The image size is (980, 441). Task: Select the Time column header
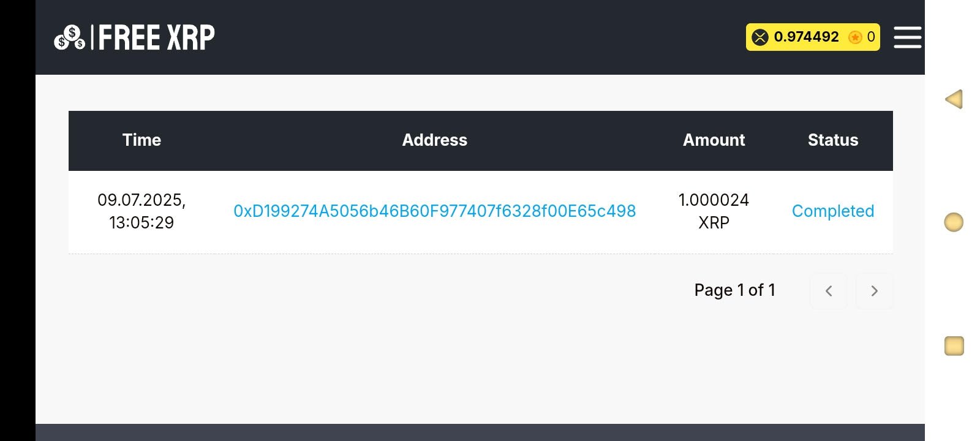click(x=141, y=140)
